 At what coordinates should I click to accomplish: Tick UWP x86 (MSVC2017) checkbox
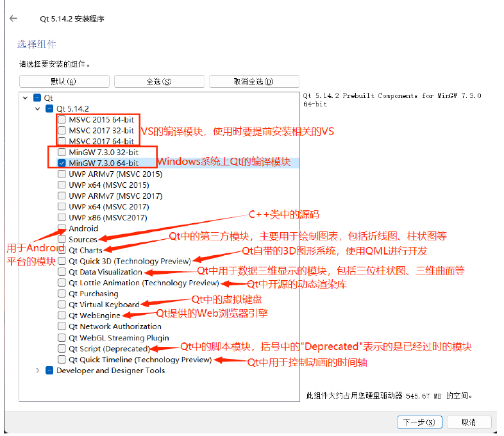62,217
